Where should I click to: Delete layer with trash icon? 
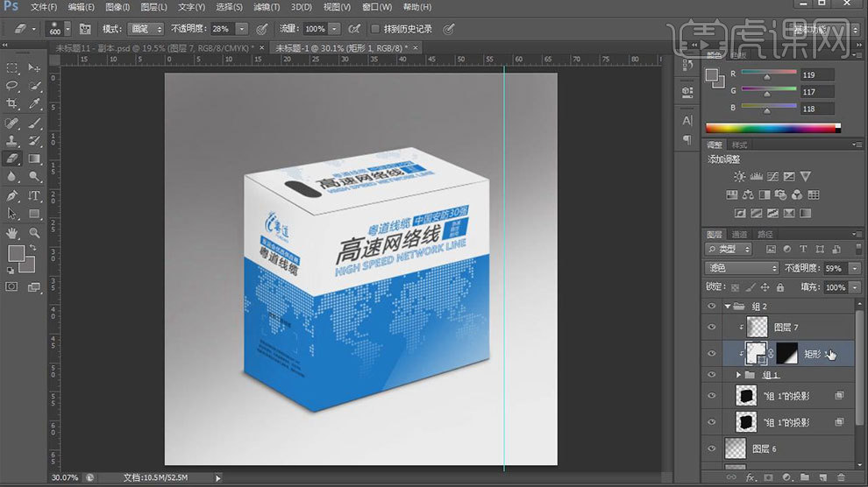point(842,477)
